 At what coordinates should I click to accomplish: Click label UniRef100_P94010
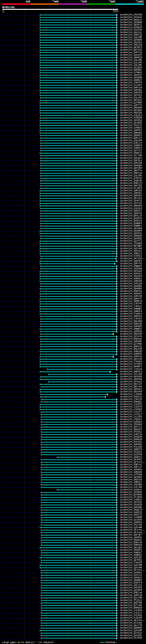pos(131,397)
